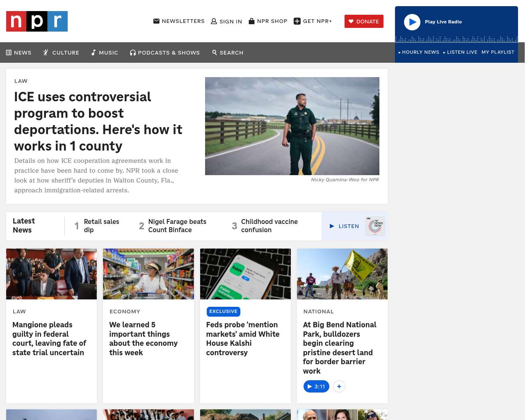
Task: Click the Music note icon
Action: tap(94, 52)
